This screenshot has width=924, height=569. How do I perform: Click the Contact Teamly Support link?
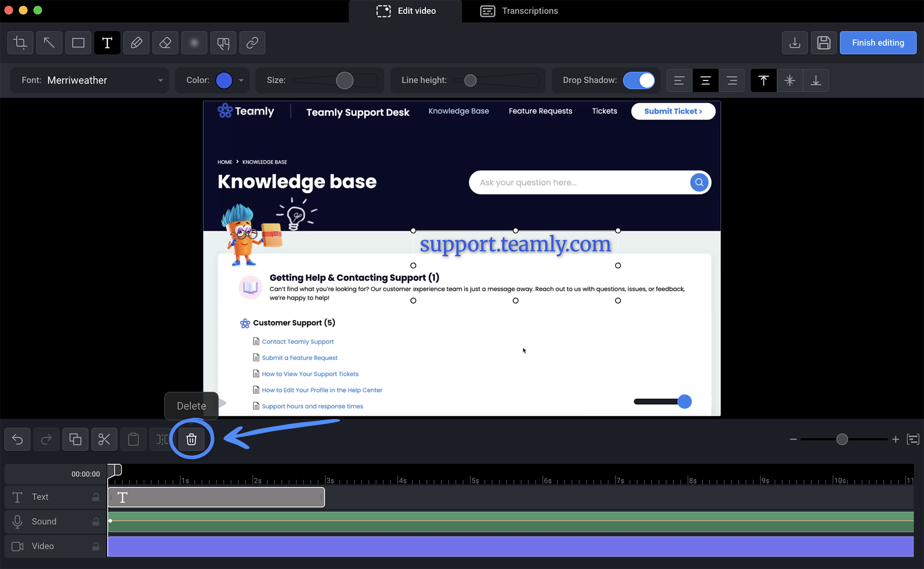click(x=298, y=341)
